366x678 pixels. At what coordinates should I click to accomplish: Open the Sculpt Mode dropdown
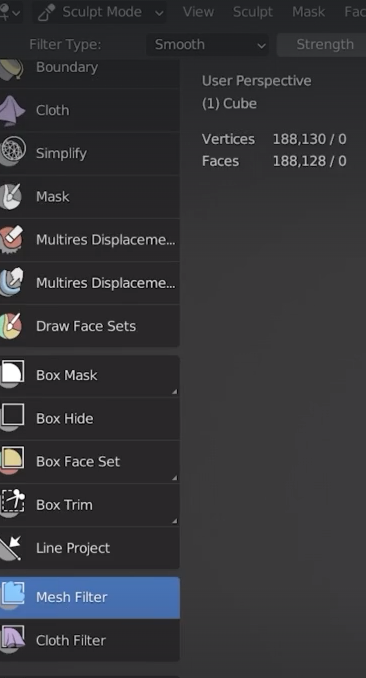(100, 12)
